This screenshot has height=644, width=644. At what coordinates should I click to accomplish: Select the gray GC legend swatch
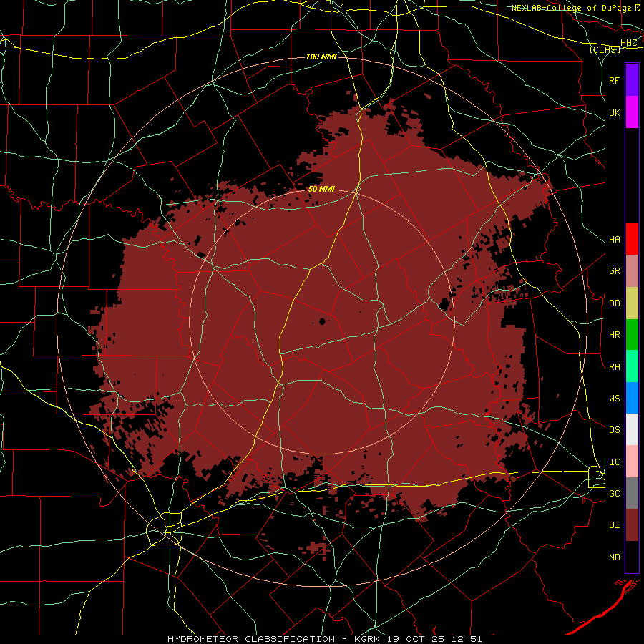coord(632,493)
